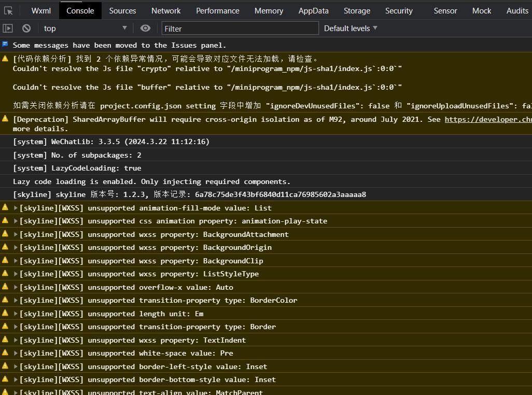Image resolution: width=532 pixels, height=395 pixels.
Task: Switch to the Mock tab
Action: (x=482, y=11)
